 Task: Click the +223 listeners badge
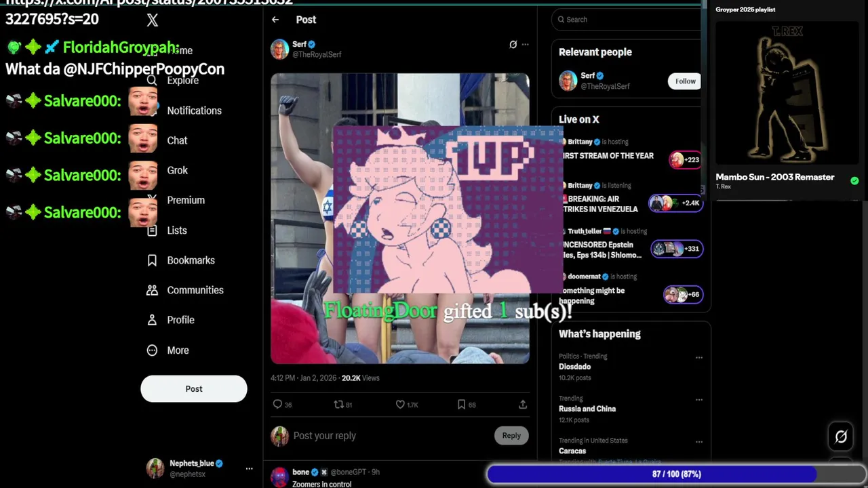coord(684,160)
